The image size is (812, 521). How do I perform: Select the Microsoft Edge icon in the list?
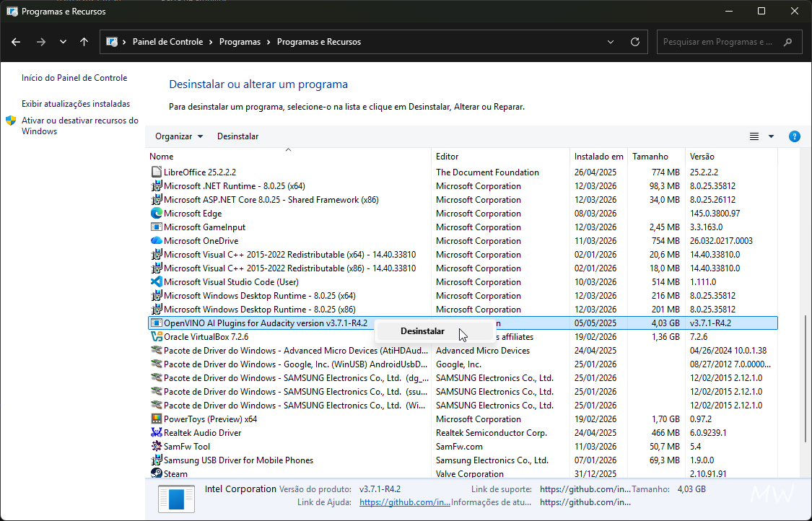[x=158, y=213]
